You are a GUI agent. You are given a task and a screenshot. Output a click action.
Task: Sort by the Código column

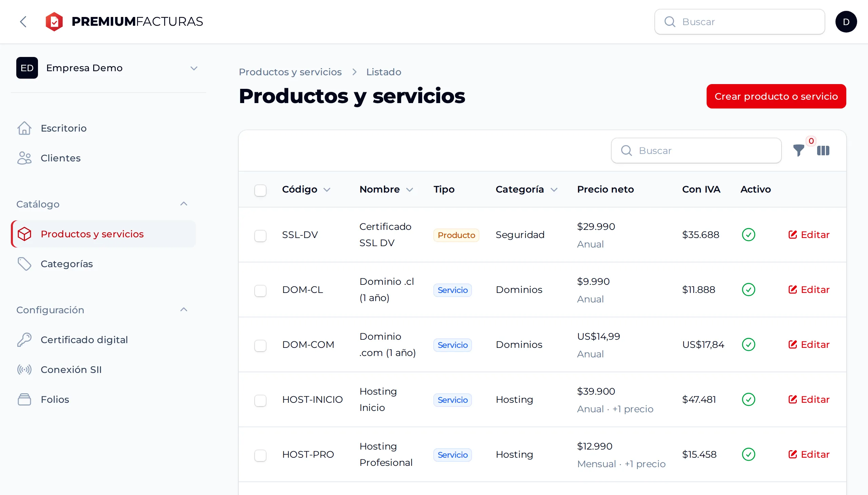306,190
